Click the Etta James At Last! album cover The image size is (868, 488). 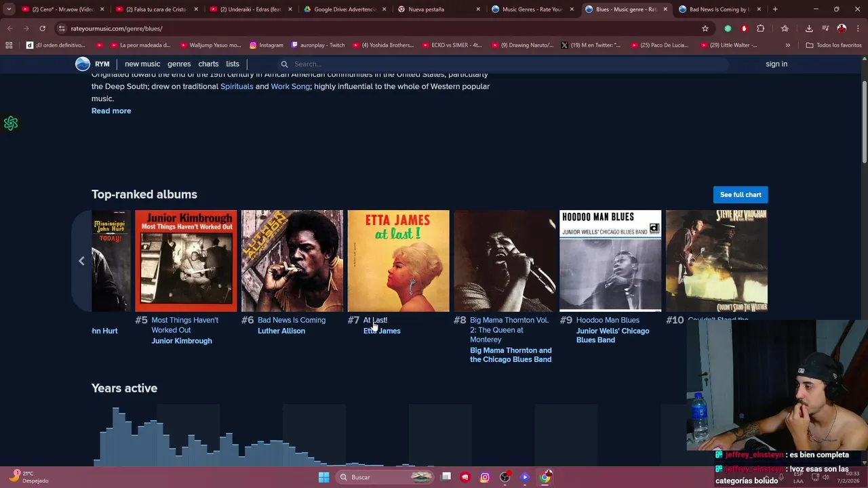coord(399,261)
